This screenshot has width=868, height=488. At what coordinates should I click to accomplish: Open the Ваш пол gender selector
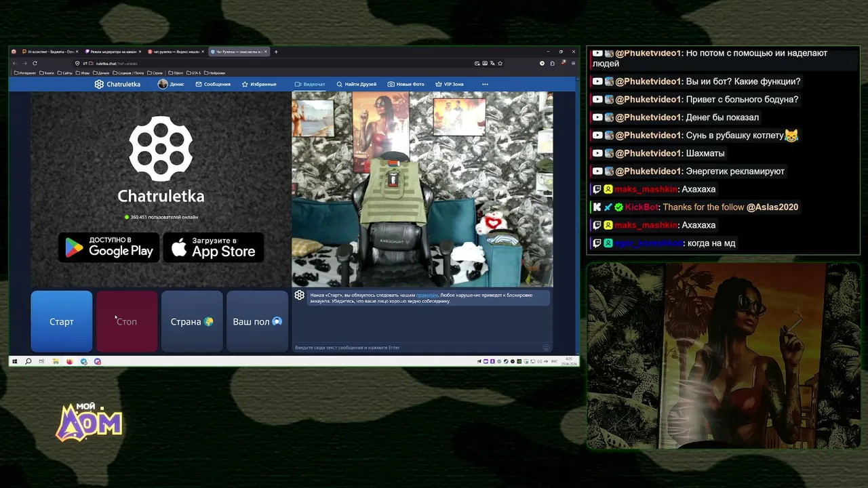[x=257, y=321]
